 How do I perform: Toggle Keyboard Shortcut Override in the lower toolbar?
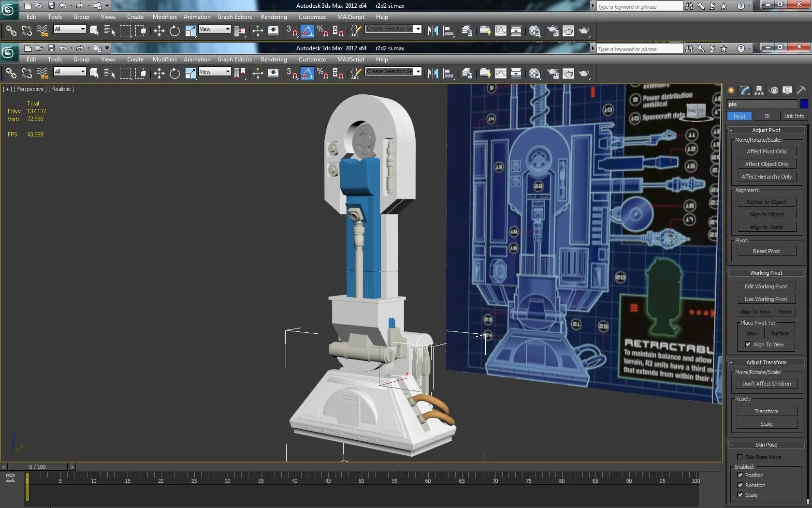tap(273, 74)
